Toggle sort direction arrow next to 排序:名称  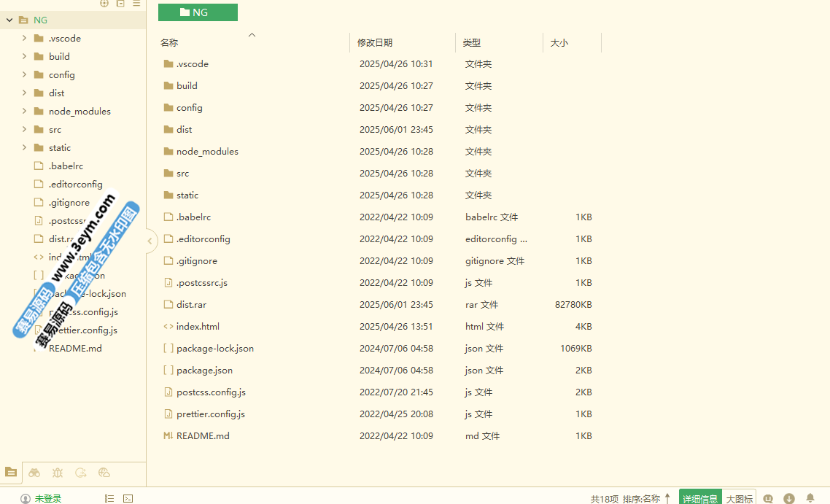coord(667,499)
